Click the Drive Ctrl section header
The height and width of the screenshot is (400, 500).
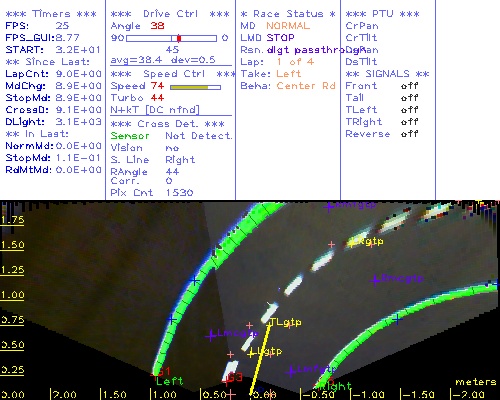170,14
